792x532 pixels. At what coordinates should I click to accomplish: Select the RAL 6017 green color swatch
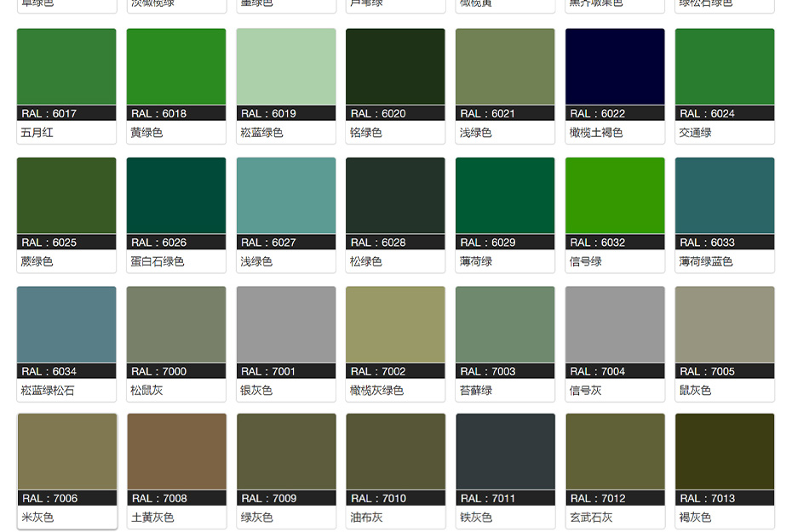(66, 68)
